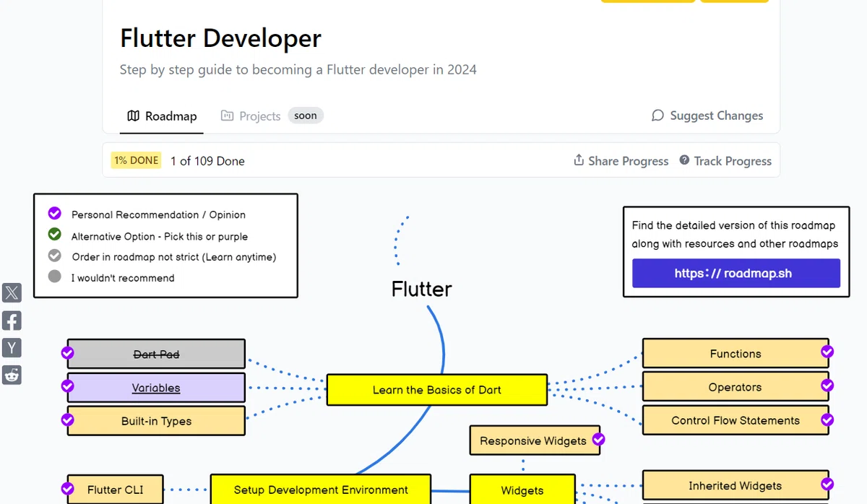This screenshot has width=867, height=504.
Task: Open the Variables topic link
Action: click(156, 388)
